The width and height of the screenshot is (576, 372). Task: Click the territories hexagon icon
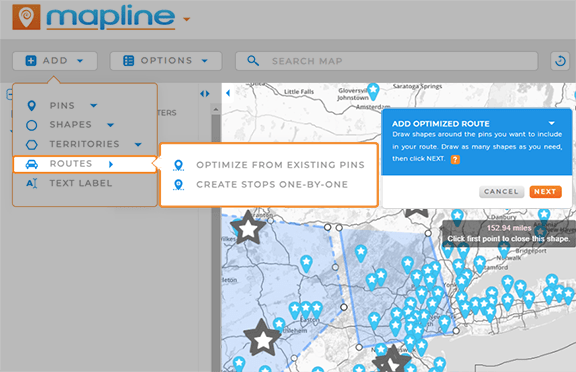tap(32, 145)
